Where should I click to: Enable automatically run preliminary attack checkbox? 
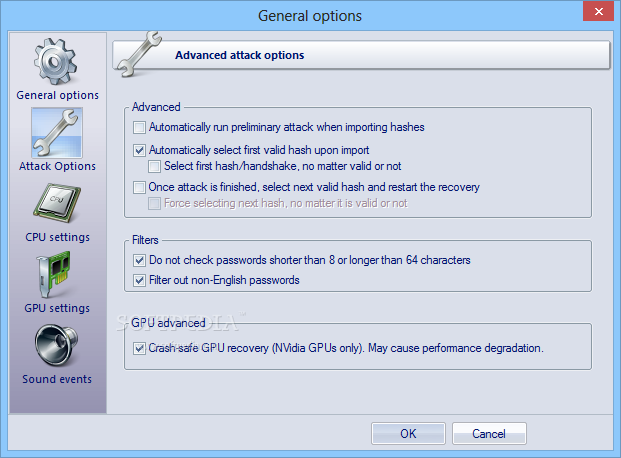(x=139, y=128)
